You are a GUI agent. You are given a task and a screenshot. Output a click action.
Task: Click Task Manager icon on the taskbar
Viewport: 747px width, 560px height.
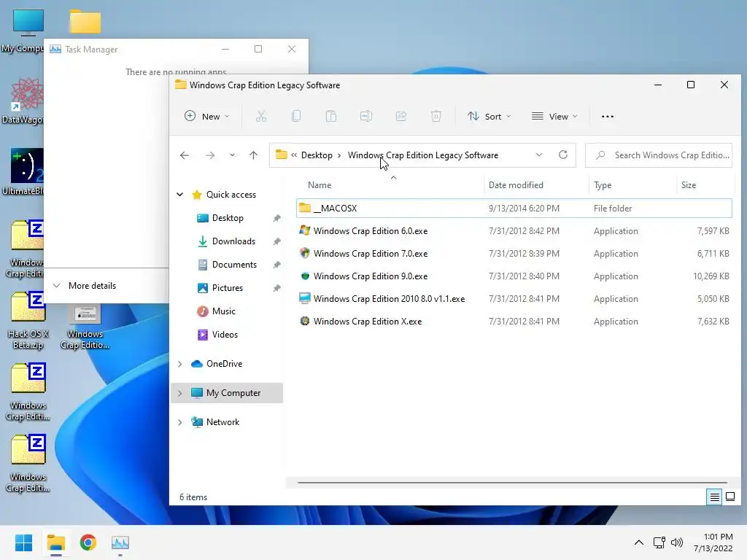point(120,542)
